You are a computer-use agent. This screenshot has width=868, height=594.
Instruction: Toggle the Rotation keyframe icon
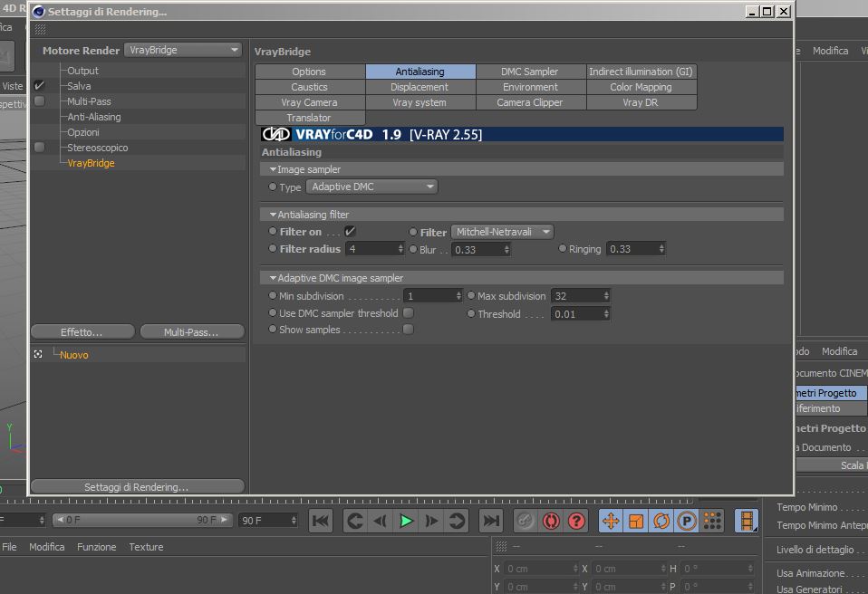coord(661,521)
